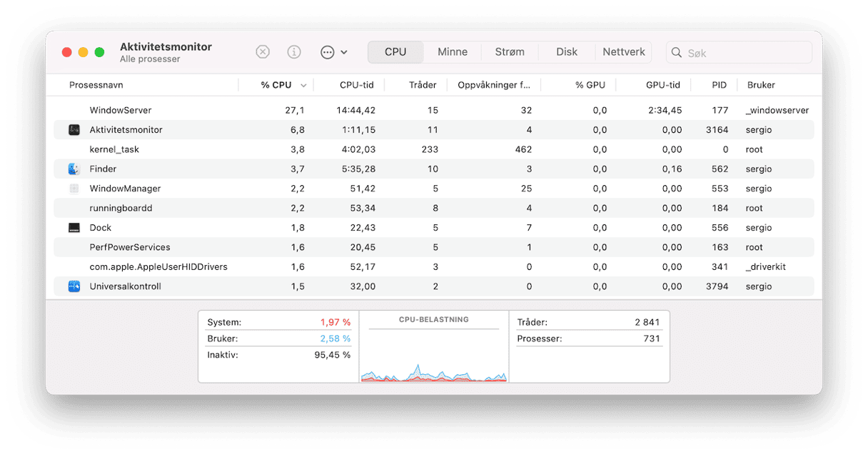The height and width of the screenshot is (455, 868).
Task: Select the Finder process name
Action: (x=103, y=169)
